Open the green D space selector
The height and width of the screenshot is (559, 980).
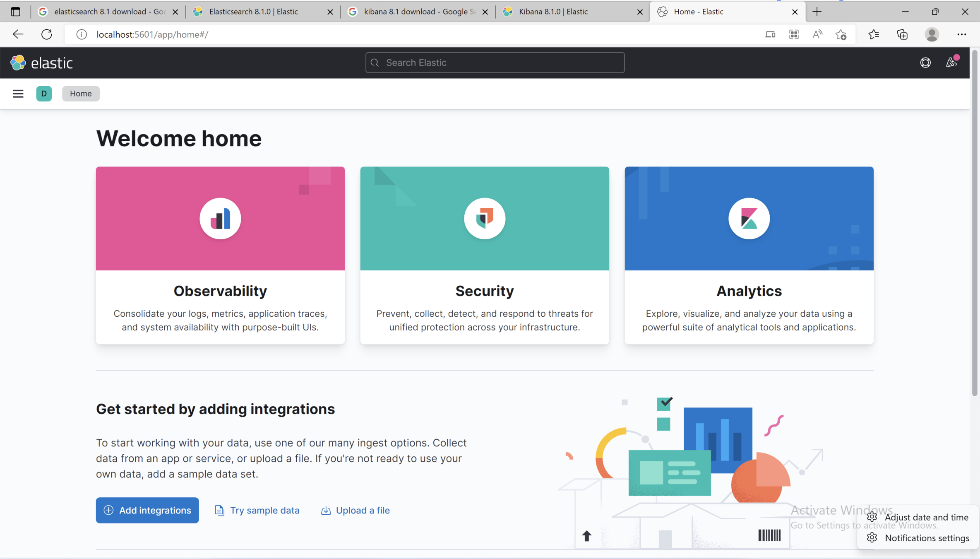pyautogui.click(x=44, y=94)
